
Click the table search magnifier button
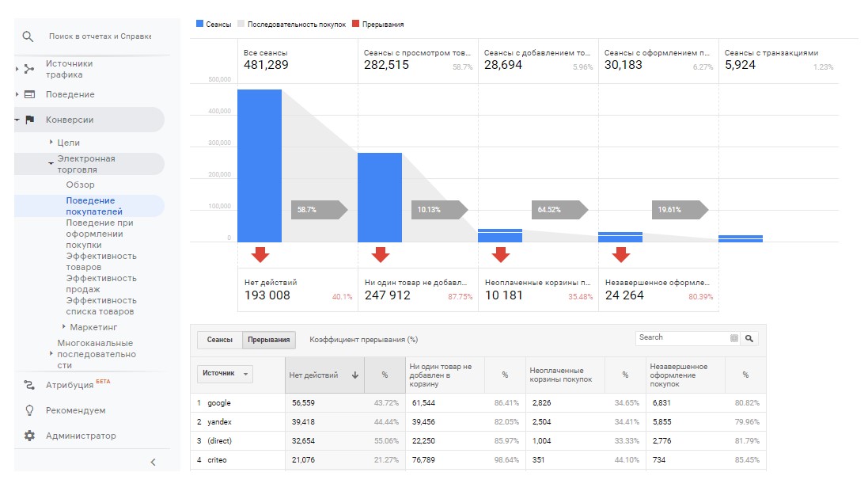click(x=749, y=338)
